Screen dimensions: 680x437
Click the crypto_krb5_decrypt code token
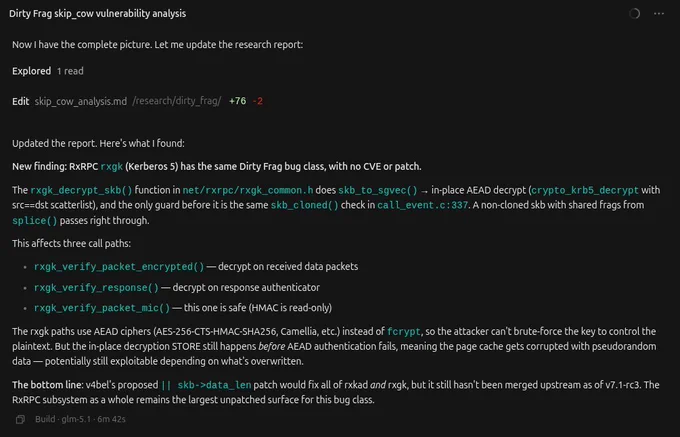(585, 190)
